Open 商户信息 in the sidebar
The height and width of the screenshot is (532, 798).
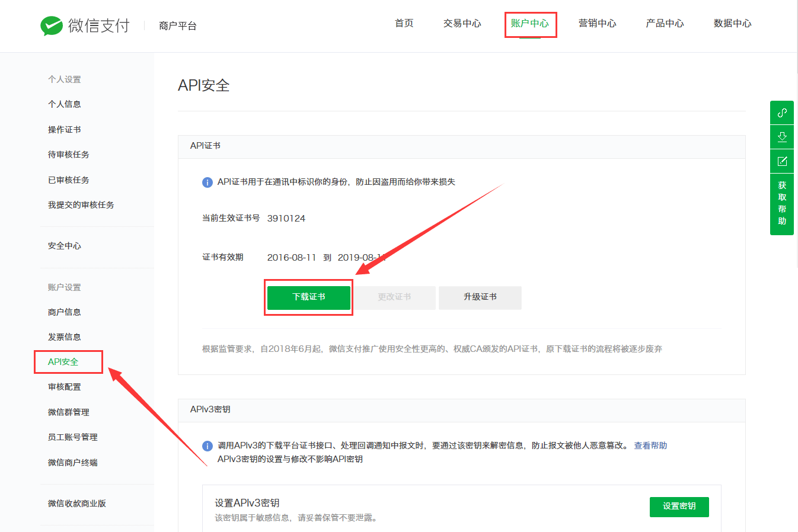tap(65, 312)
